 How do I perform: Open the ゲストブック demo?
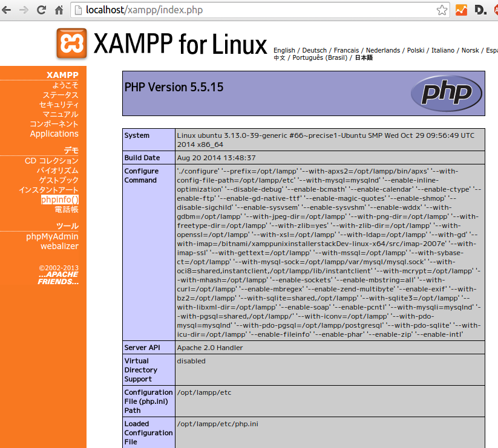[59, 180]
